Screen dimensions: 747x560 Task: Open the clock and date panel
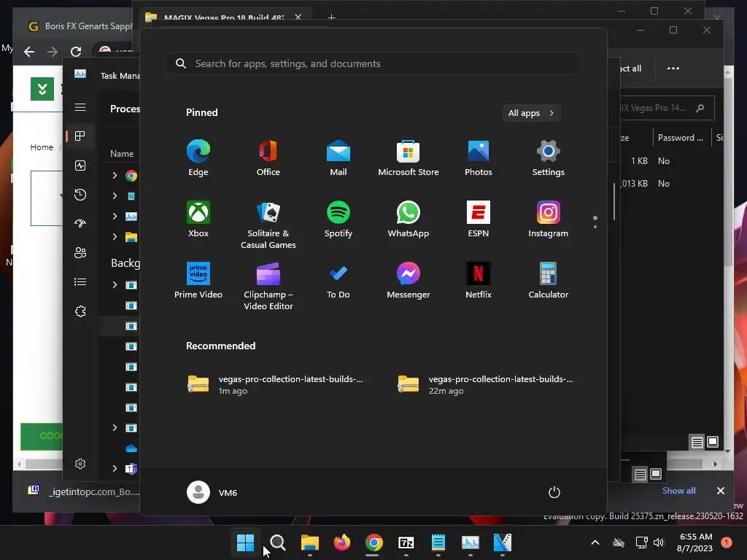tap(694, 542)
